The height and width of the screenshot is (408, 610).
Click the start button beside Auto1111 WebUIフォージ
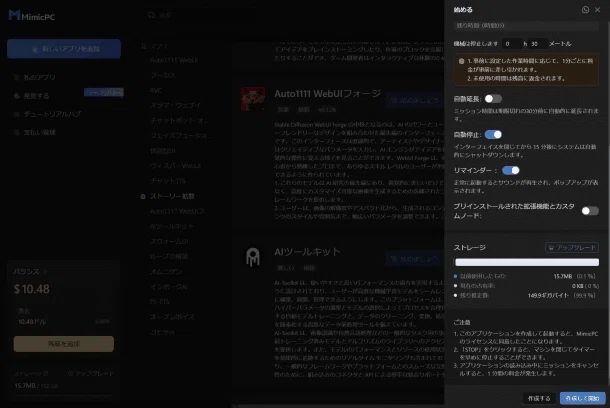point(415,100)
